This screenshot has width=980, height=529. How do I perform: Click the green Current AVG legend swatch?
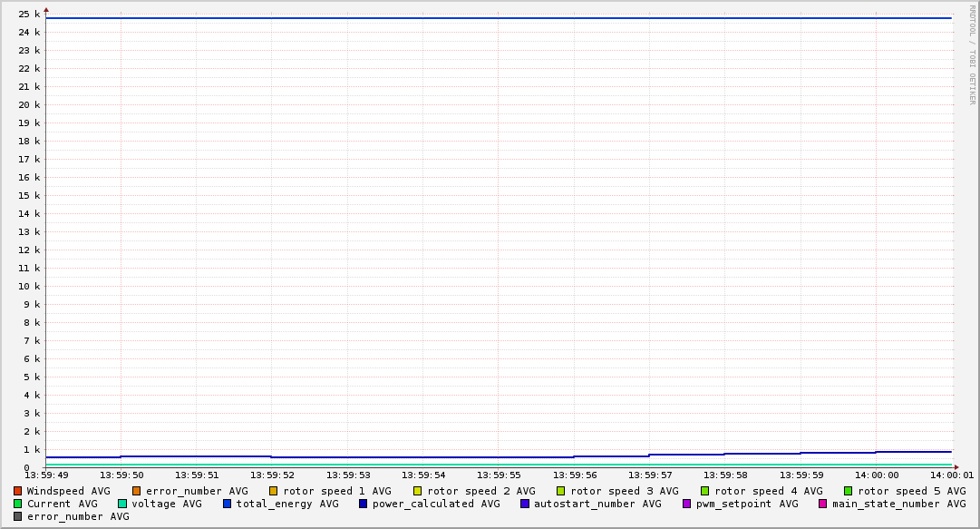pos(18,504)
